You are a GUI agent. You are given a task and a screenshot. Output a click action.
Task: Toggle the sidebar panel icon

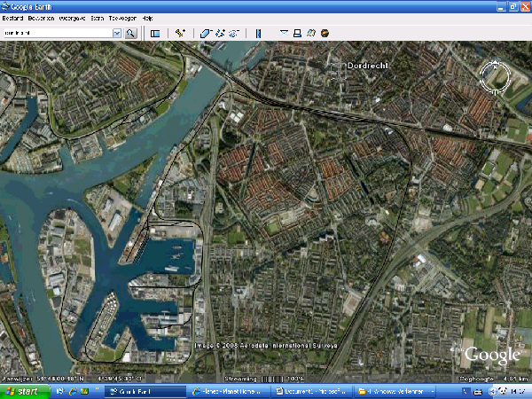click(154, 33)
